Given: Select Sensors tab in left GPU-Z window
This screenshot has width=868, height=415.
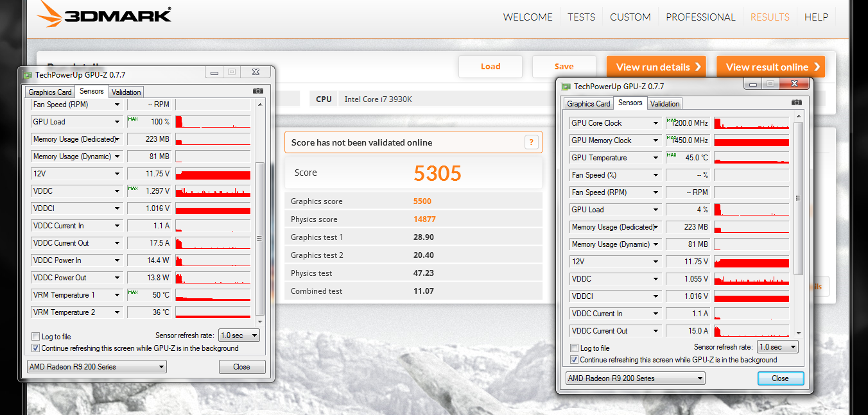Looking at the screenshot, I should [92, 91].
